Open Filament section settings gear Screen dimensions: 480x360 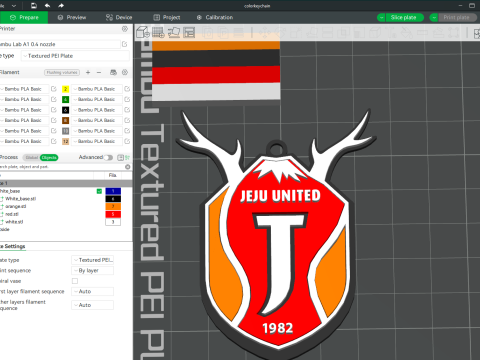click(125, 72)
